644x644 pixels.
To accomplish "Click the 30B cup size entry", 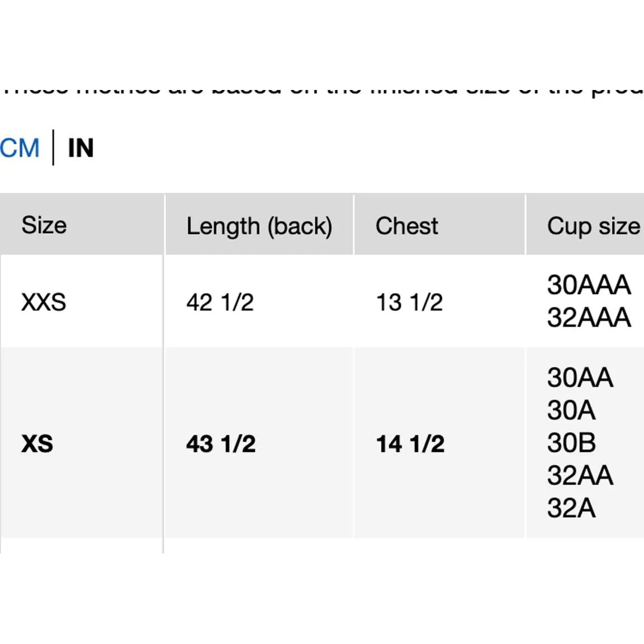I will [571, 443].
